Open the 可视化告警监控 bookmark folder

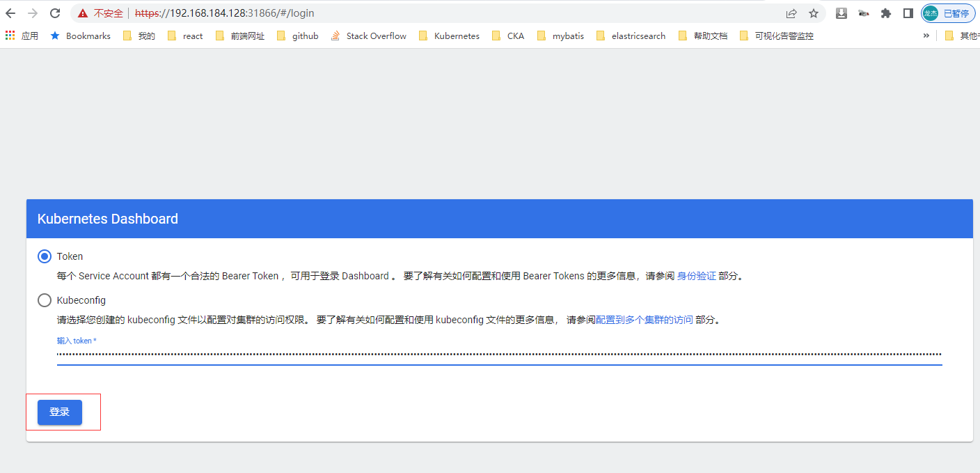776,36
